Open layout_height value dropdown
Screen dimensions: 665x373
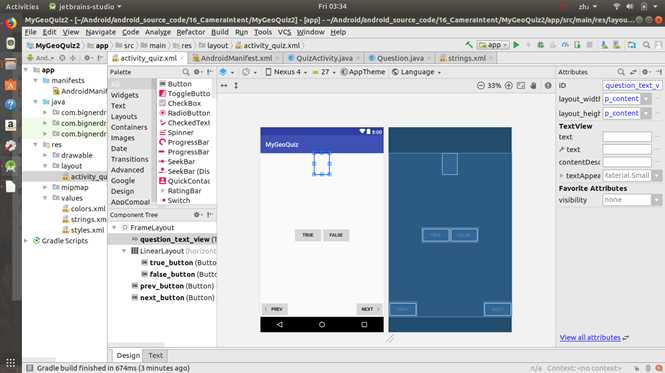point(646,113)
